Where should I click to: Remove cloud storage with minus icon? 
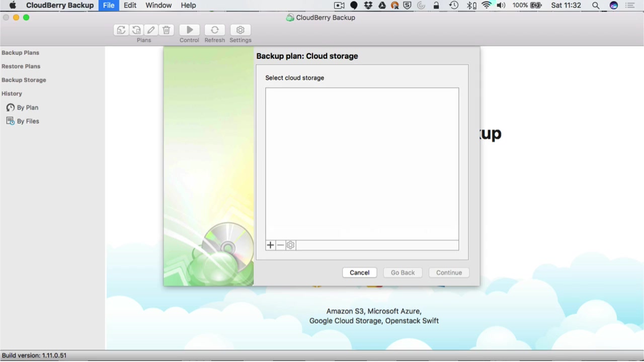tap(280, 245)
